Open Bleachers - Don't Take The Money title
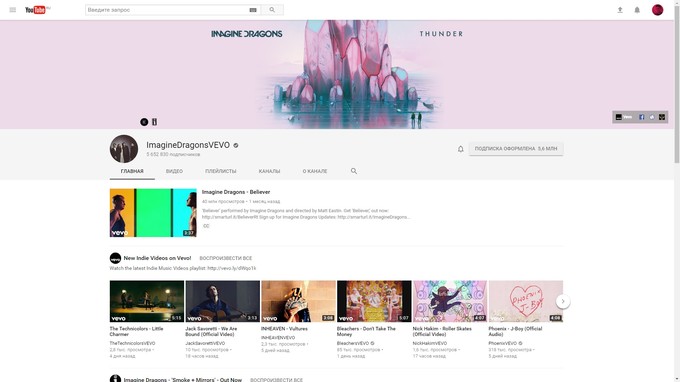 tap(366, 331)
